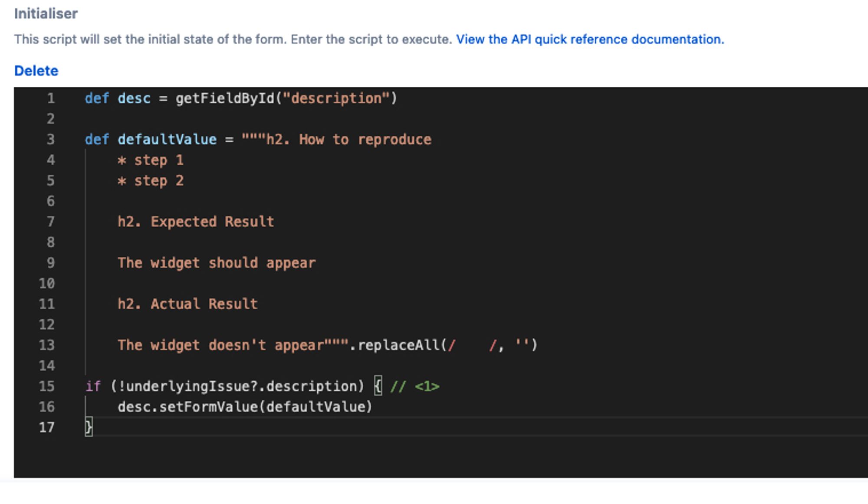Click the opening brace after if condition
This screenshot has height=504, width=868.
(378, 386)
